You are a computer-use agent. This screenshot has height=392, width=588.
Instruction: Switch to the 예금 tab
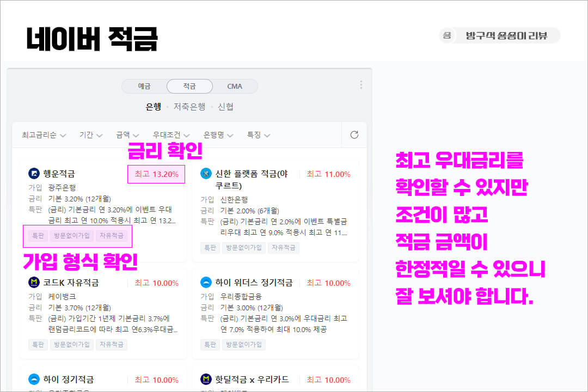[x=144, y=86]
